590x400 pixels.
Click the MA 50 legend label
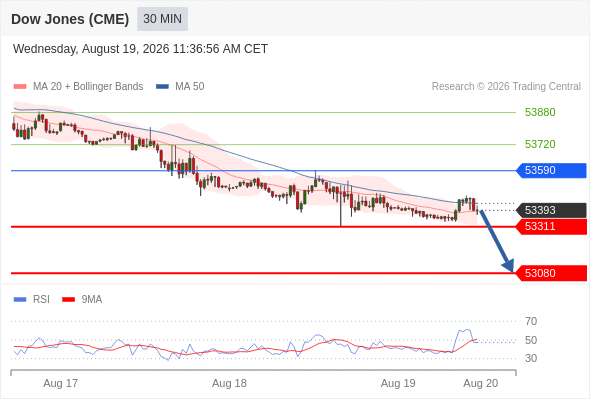tap(190, 87)
